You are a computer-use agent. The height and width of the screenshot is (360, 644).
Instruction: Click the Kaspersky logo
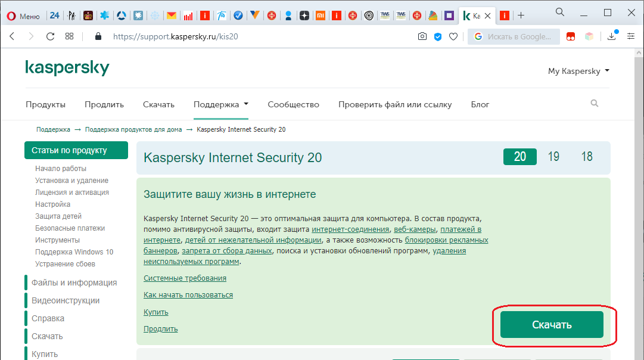point(67,68)
